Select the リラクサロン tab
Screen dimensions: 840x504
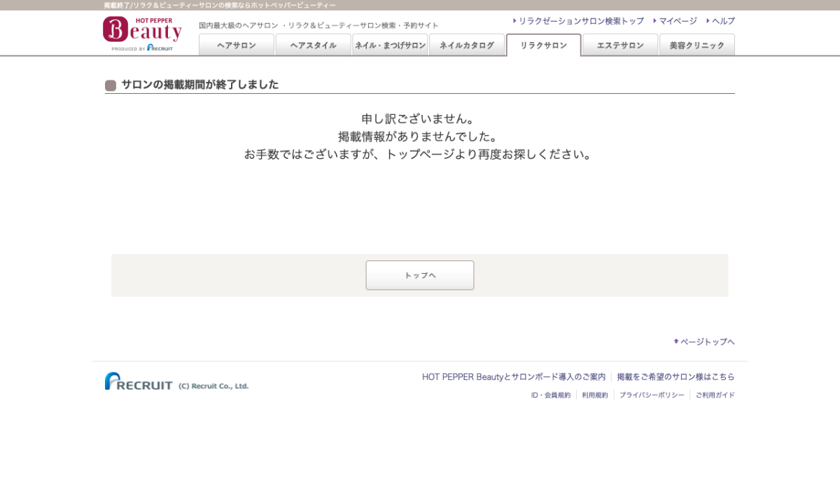tap(543, 45)
